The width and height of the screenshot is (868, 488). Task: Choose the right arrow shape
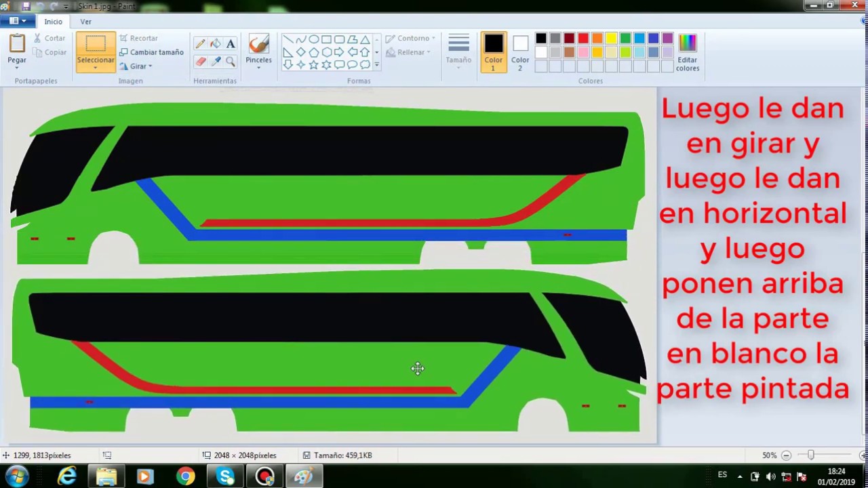(340, 52)
